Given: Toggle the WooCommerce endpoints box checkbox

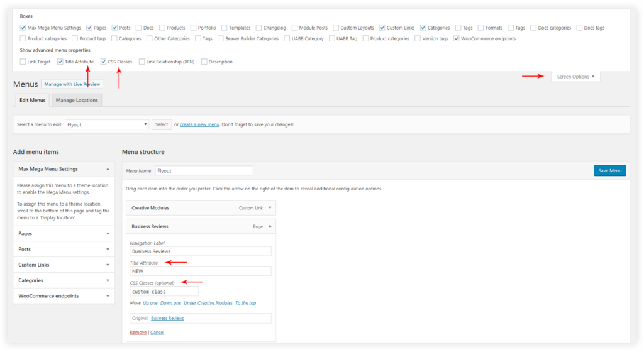Looking at the screenshot, I should (457, 39).
